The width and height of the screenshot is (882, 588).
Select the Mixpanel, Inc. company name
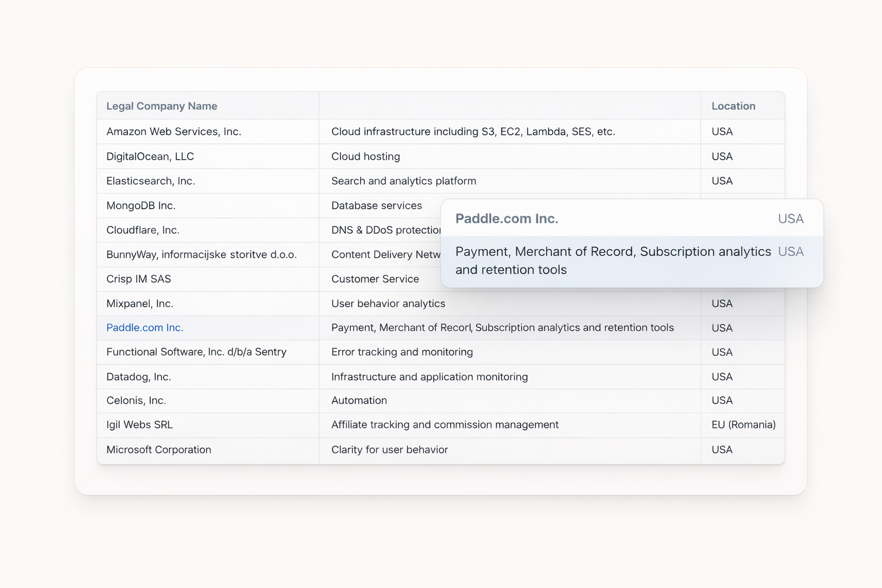click(140, 303)
